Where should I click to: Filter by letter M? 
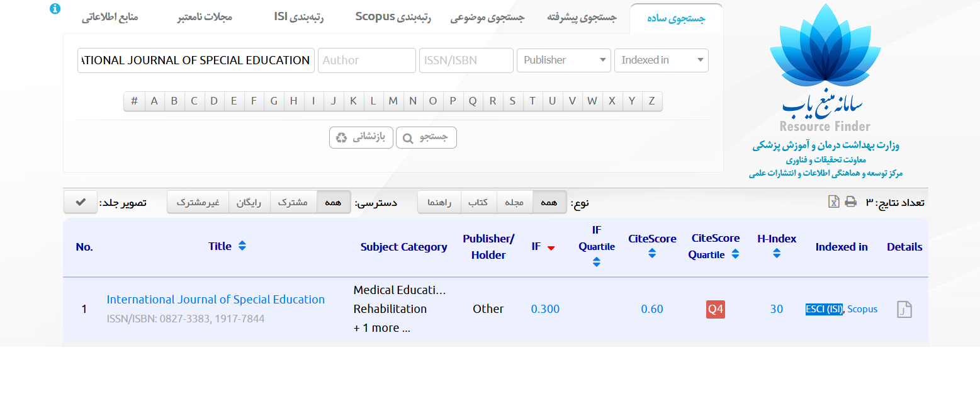point(393,101)
